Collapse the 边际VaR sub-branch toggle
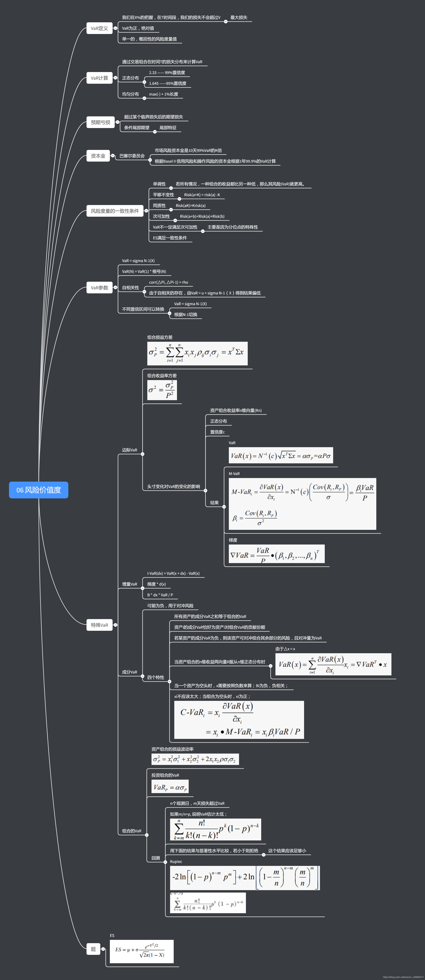Viewport: 425px width, 980px height. 142,454
